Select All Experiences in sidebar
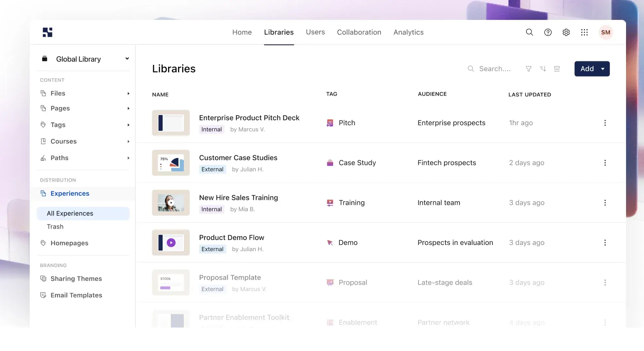The image size is (644, 351). point(83,213)
